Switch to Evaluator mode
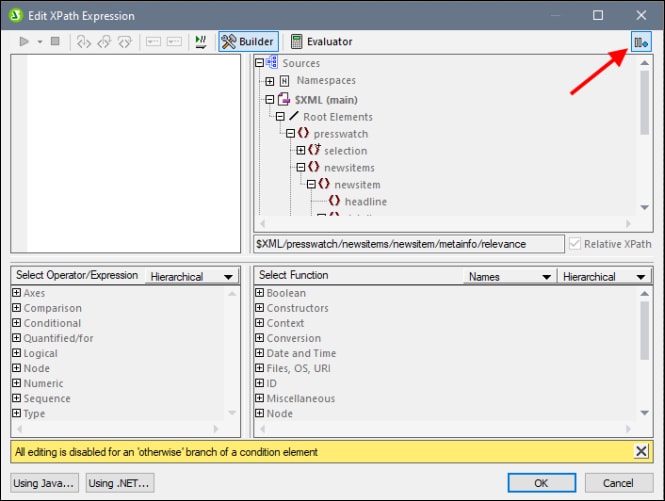Viewport: 665px width, 501px height. click(x=322, y=42)
